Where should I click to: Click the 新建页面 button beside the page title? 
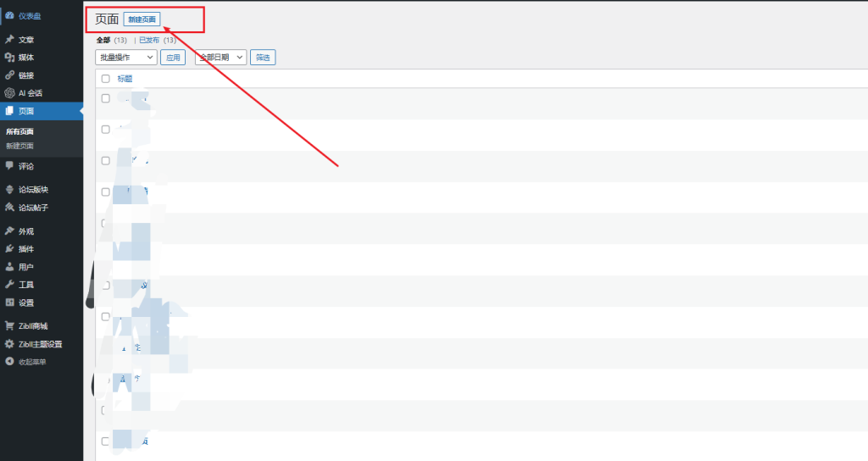point(142,19)
